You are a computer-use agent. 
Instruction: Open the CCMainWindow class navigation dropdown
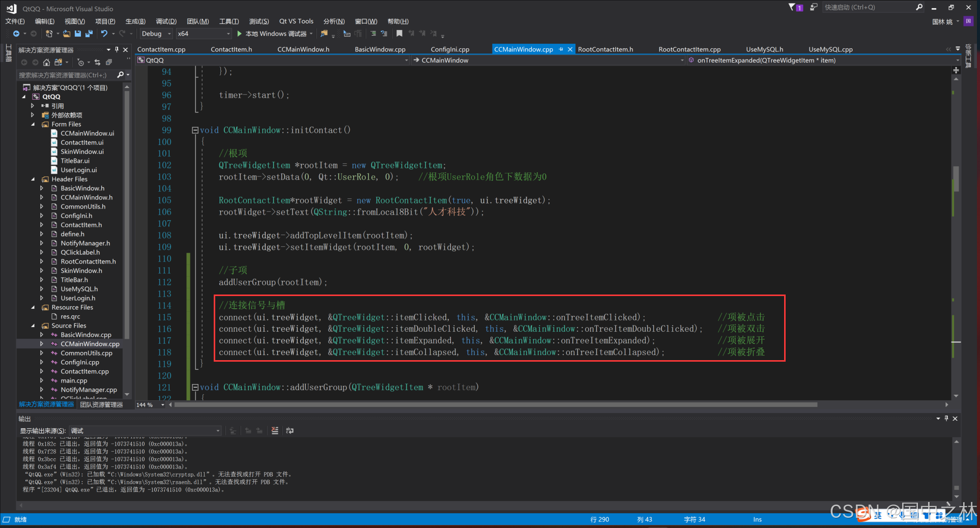tap(549, 60)
